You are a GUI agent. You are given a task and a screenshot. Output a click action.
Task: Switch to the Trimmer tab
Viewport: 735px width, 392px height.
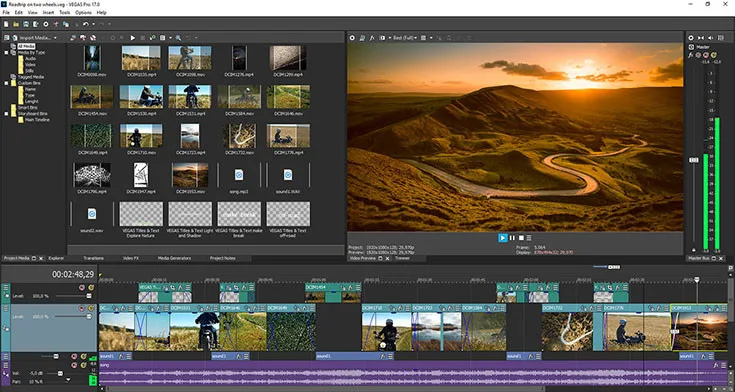[x=402, y=258]
